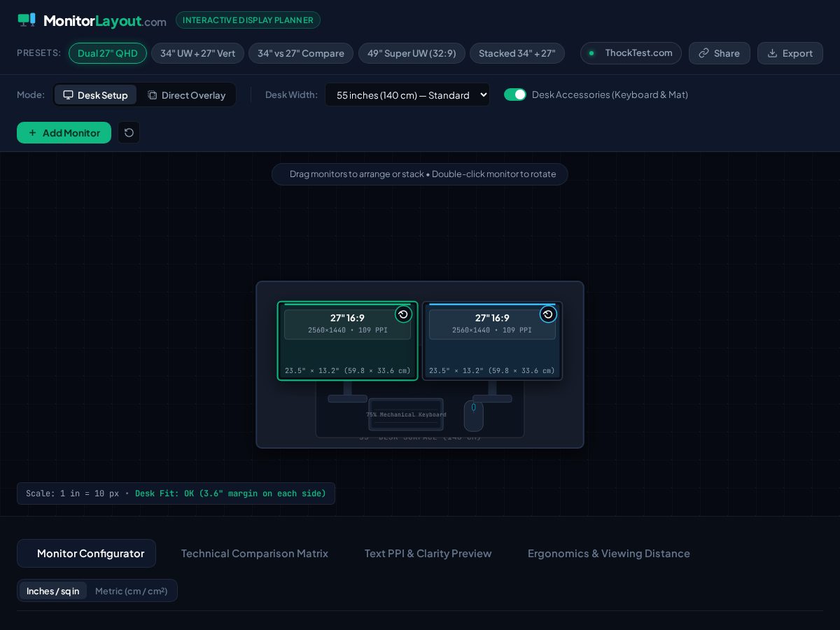Visit the ThockTest.com link
The width and height of the screenshot is (840, 630).
pos(631,53)
